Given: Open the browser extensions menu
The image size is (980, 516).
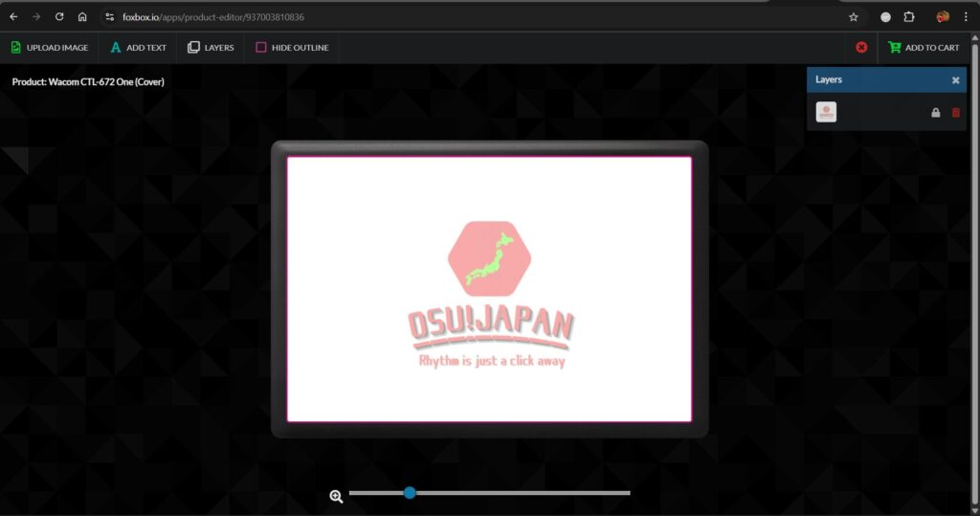Looking at the screenshot, I should click(909, 17).
